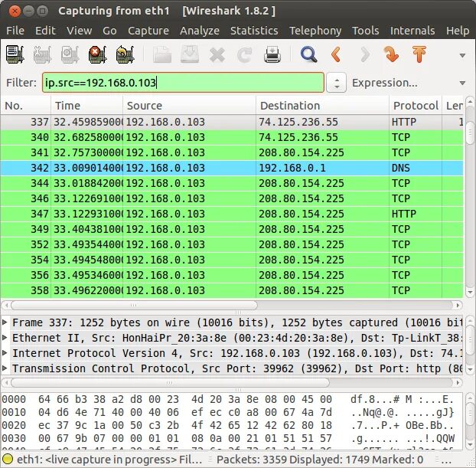The image size is (476, 468).
Task: Open the Analyze menu
Action: pos(200,31)
